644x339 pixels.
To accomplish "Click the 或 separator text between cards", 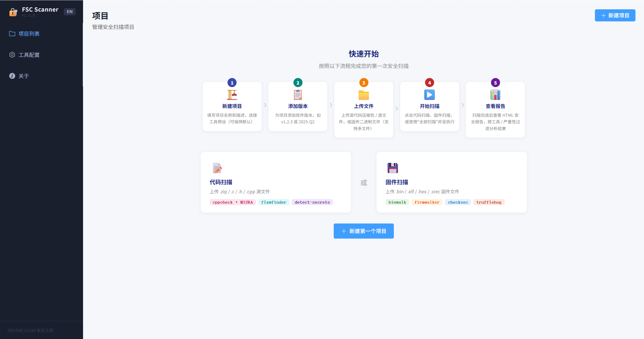I will (x=364, y=183).
